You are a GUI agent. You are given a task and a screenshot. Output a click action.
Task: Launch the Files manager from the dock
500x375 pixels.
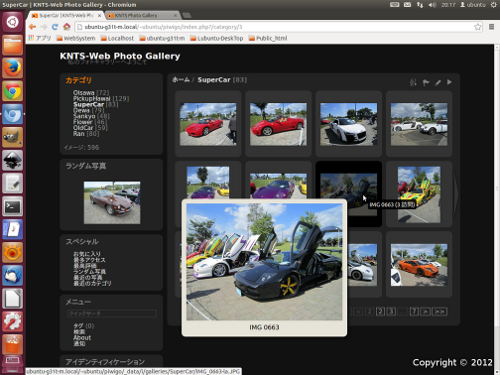click(x=13, y=45)
